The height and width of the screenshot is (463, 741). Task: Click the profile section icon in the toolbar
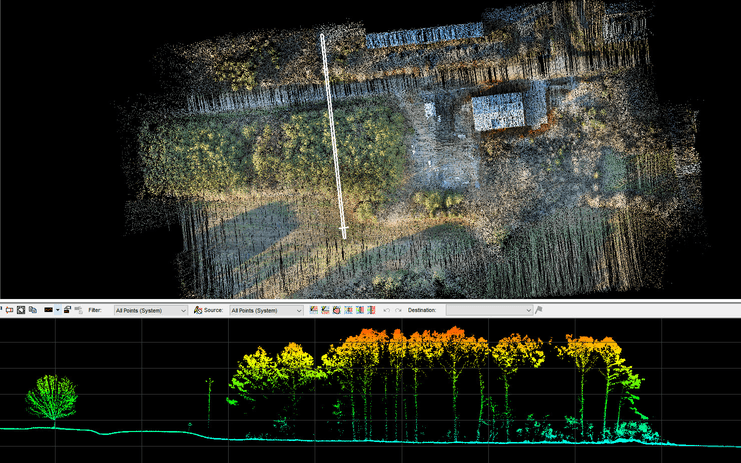(9, 310)
